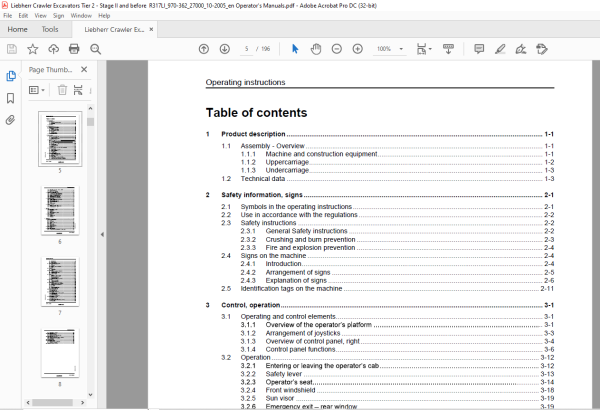Select page 5 thumbnail

pyautogui.click(x=60, y=139)
